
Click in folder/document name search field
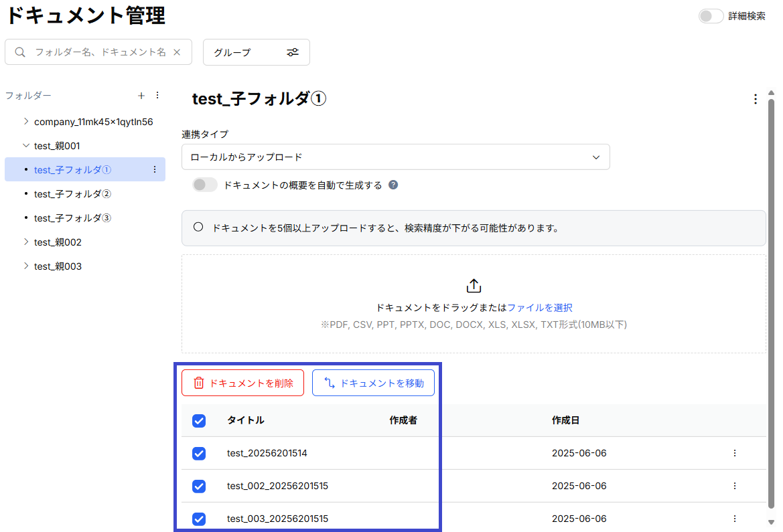[100, 52]
